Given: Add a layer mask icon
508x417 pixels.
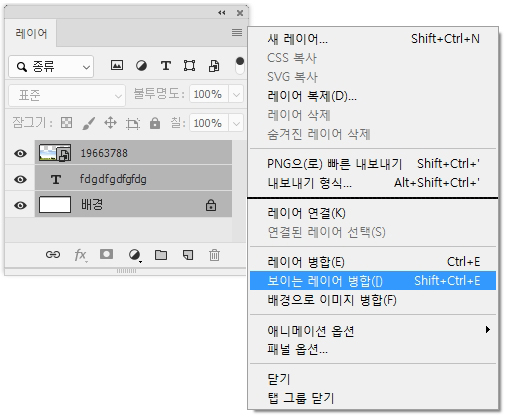Looking at the screenshot, I should [x=106, y=254].
